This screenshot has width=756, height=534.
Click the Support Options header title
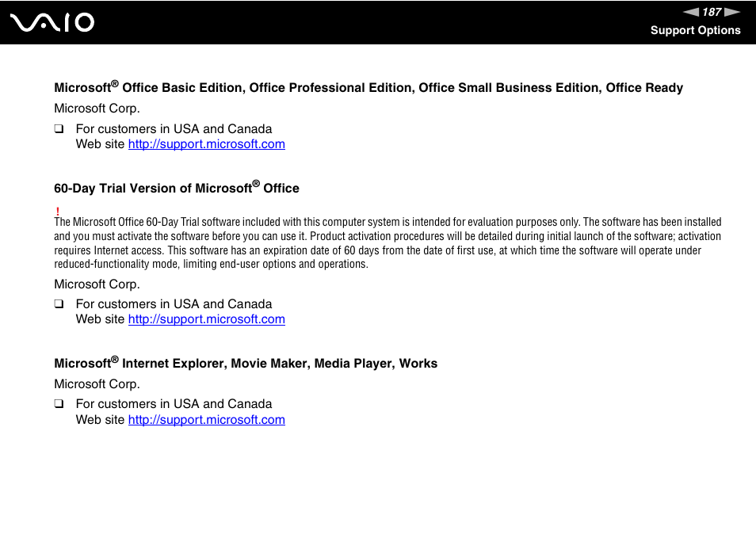coord(695,30)
